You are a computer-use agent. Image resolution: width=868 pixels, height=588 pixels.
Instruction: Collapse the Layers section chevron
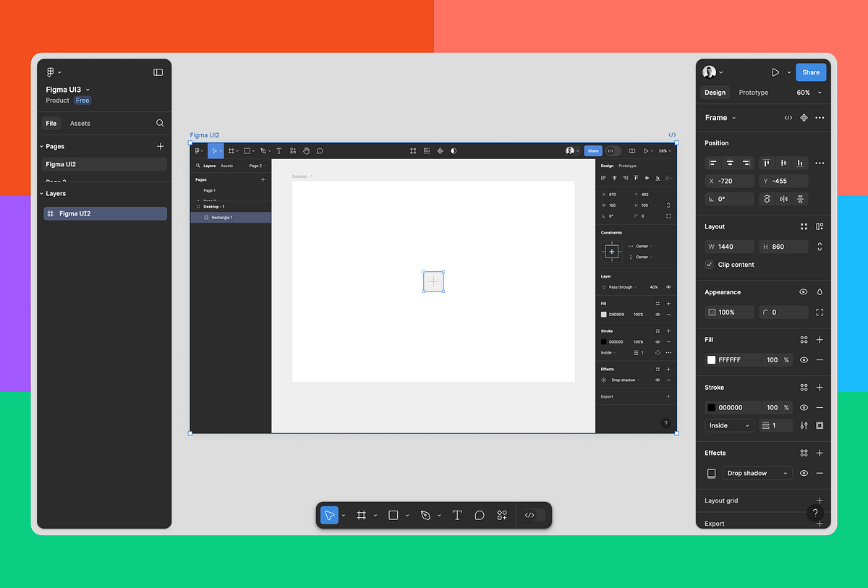coord(41,193)
